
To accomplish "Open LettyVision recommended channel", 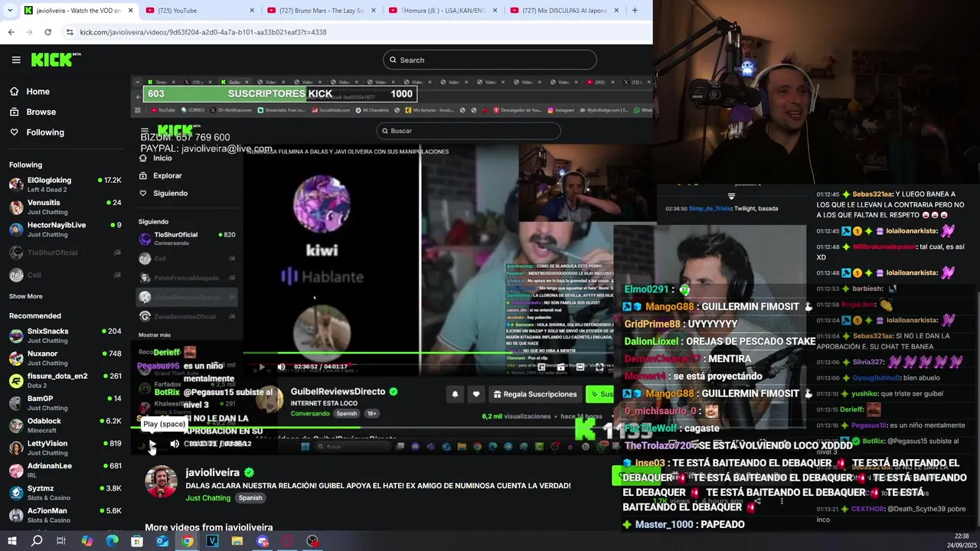I will (65, 448).
